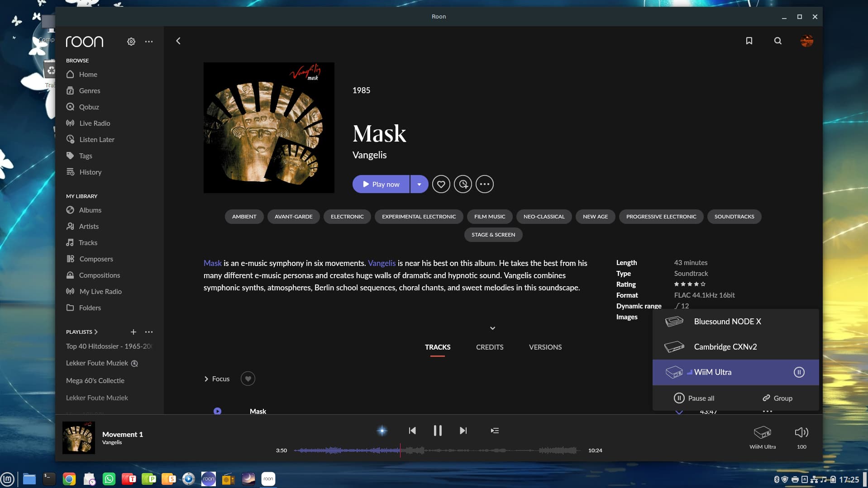Open the user profile avatar

(806, 41)
